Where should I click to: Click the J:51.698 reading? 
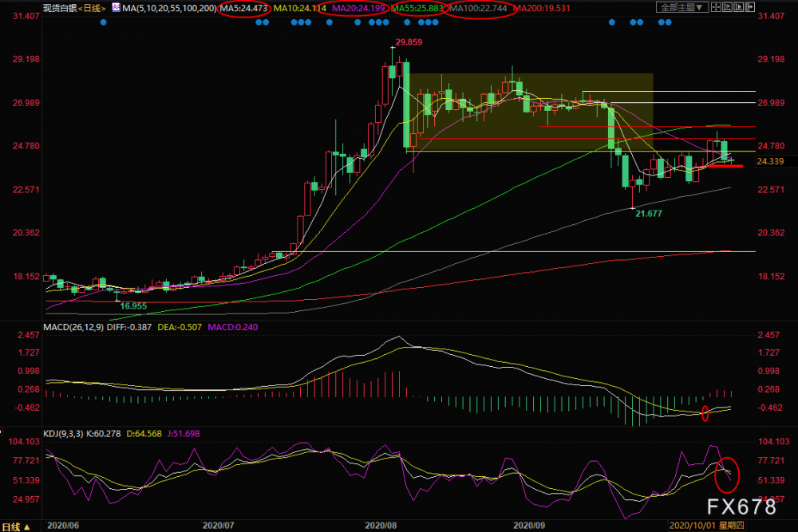tap(184, 434)
